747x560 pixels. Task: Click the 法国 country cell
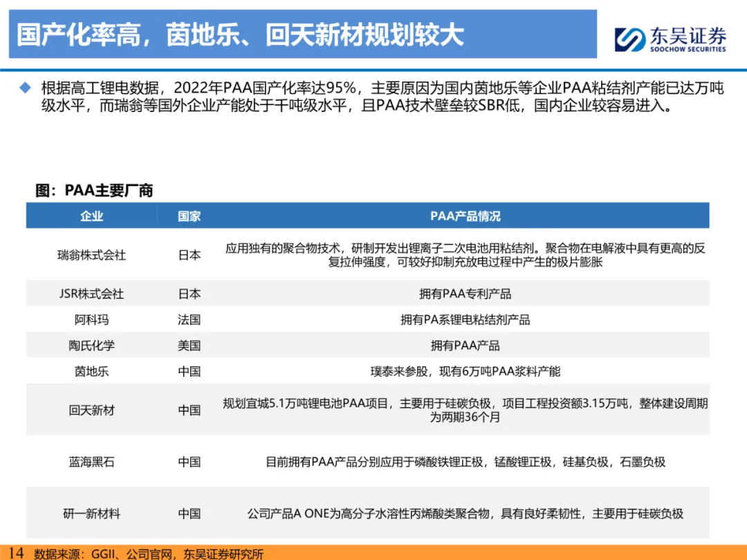(189, 319)
